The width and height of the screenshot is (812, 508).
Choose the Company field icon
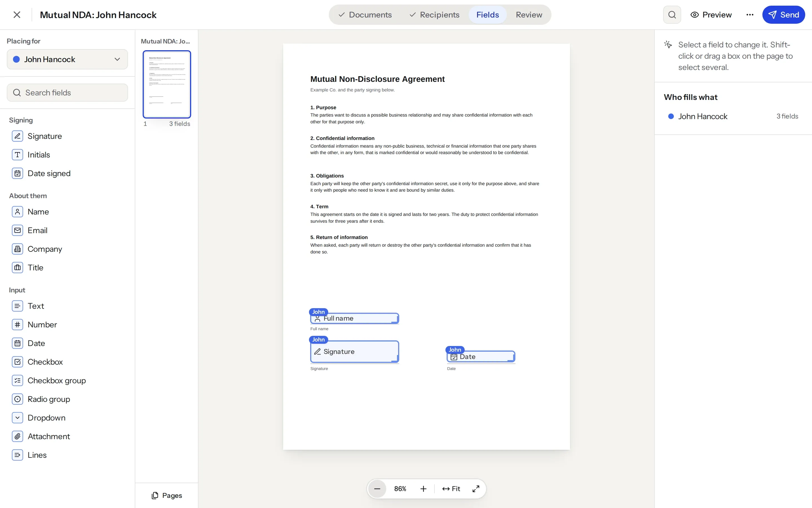pyautogui.click(x=17, y=249)
